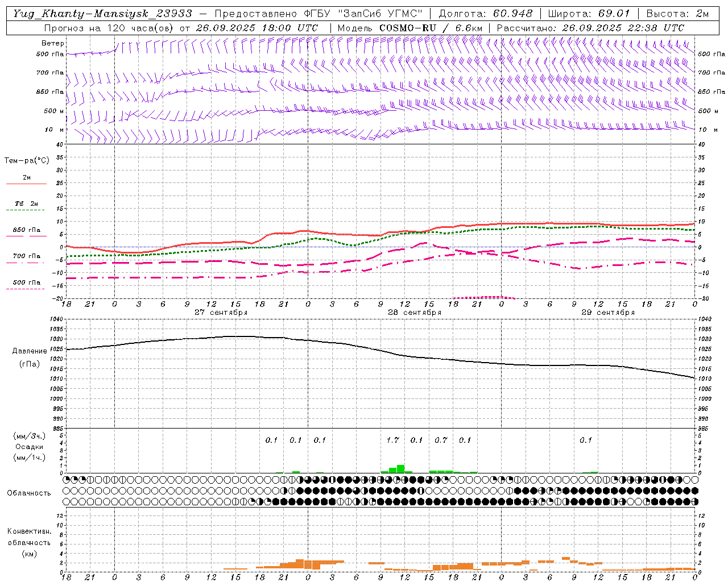Image resolution: width=728 pixels, height=582 pixels.
Task: Click the station title Yug_Khanty-Mansiysk_23933
Action: [103, 14]
